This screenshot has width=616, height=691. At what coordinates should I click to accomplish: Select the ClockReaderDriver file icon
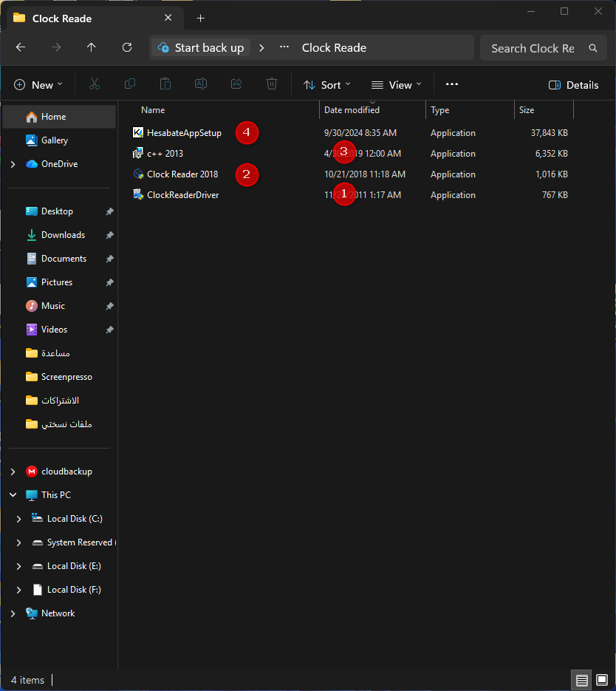138,194
